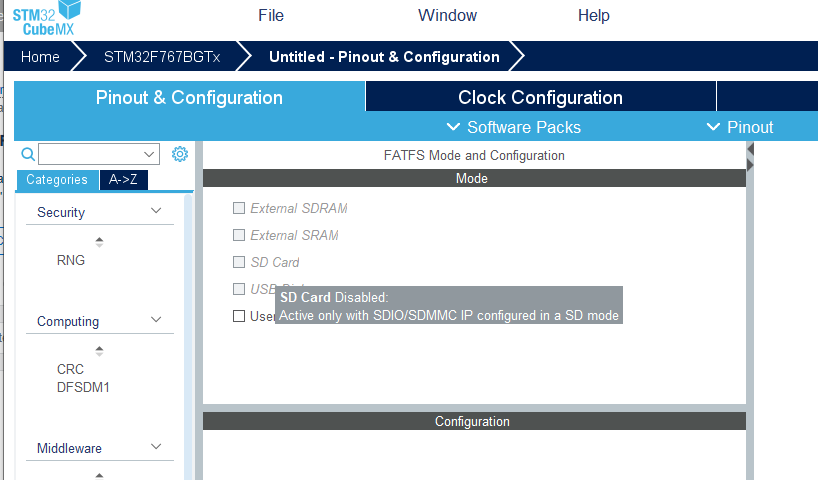Select DFSDM1 peripheral

point(83,388)
